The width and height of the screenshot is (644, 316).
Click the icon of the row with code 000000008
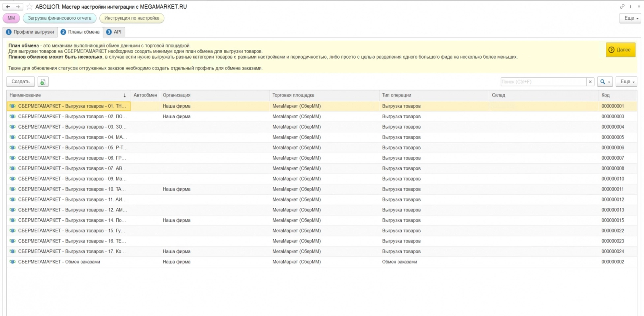point(12,168)
